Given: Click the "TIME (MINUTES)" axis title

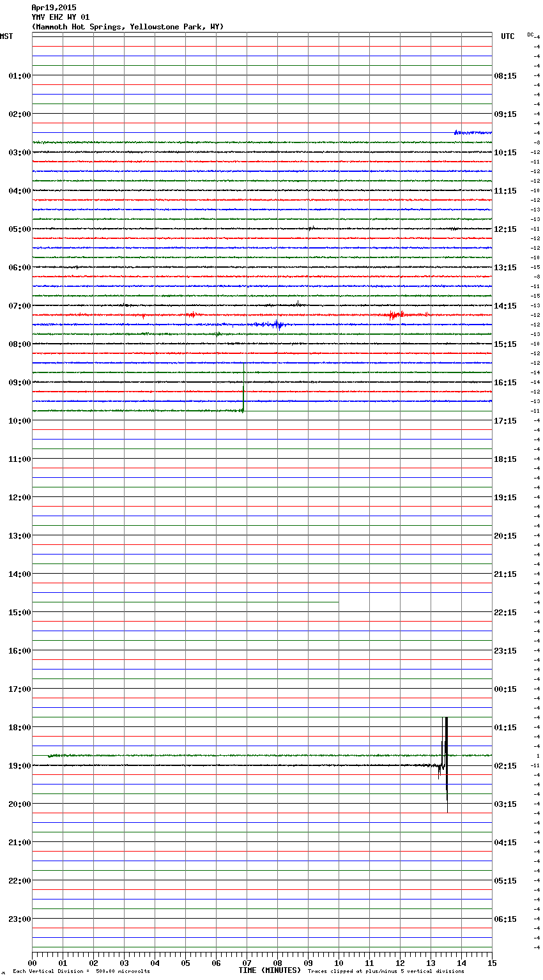Looking at the screenshot, I should pyautogui.click(x=270, y=970).
